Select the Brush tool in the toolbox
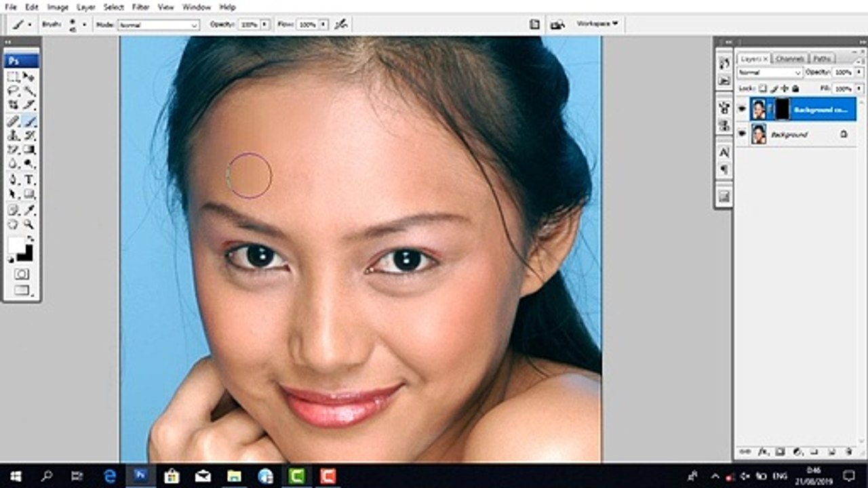Screen dimensions: 868x488 coord(29,121)
